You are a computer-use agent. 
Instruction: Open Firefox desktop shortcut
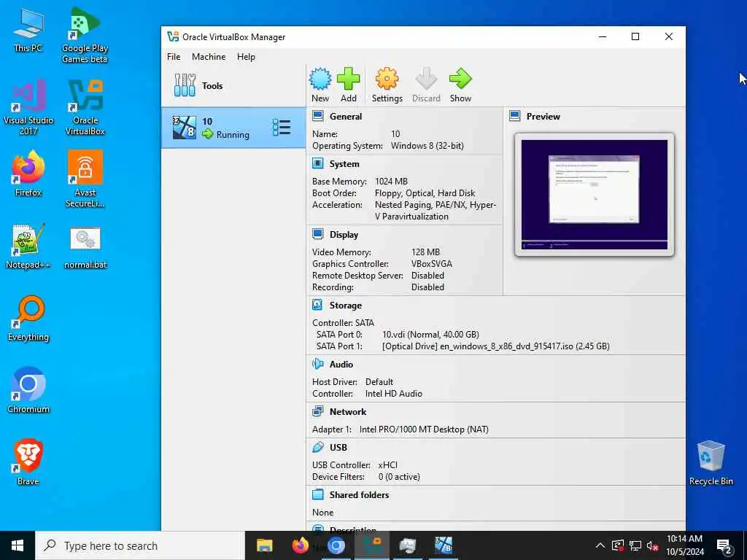click(x=28, y=174)
